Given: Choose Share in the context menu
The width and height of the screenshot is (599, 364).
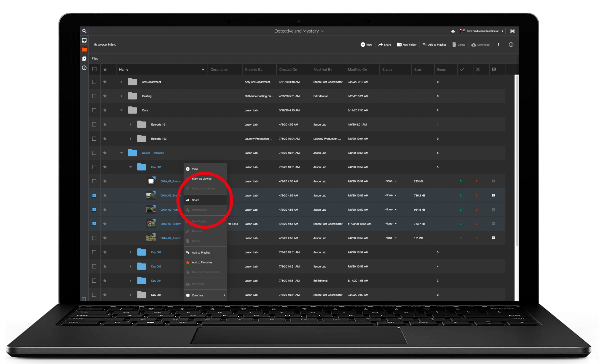Looking at the screenshot, I should click(196, 200).
